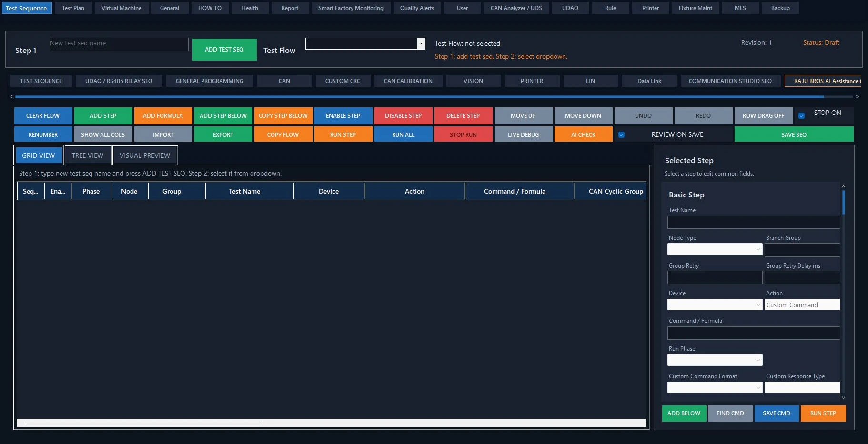This screenshot has width=868, height=444.
Task: Click the SHOW ALL COLS button
Action: [103, 135]
